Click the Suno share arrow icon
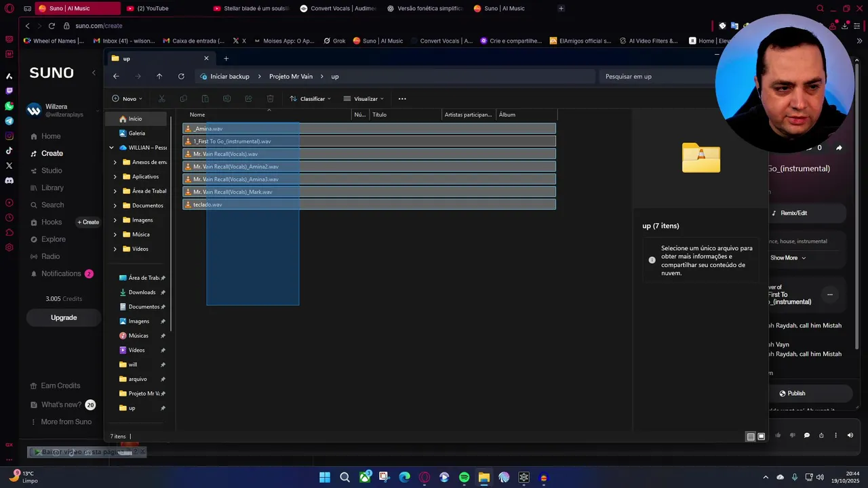The image size is (868, 488). pos(839,148)
